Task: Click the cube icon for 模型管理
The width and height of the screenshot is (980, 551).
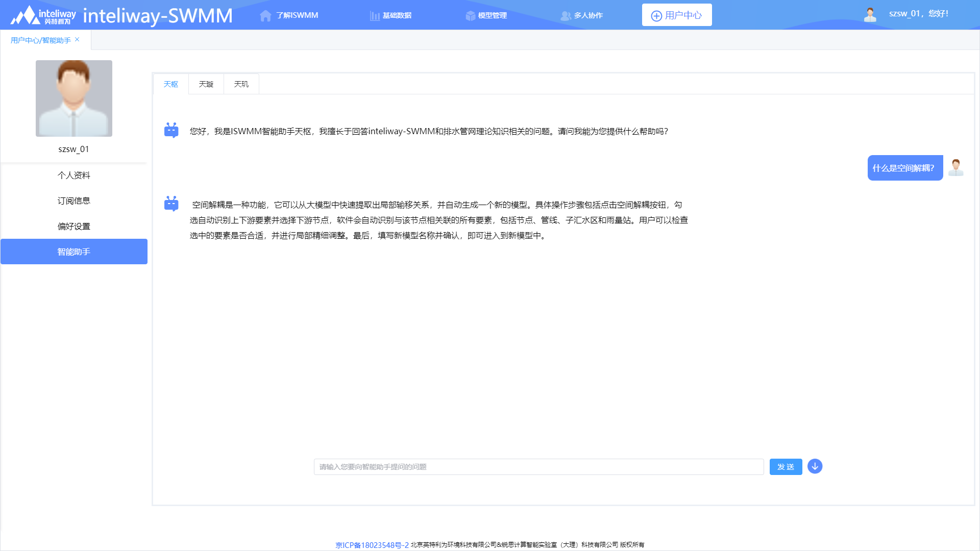Action: pyautogui.click(x=470, y=16)
